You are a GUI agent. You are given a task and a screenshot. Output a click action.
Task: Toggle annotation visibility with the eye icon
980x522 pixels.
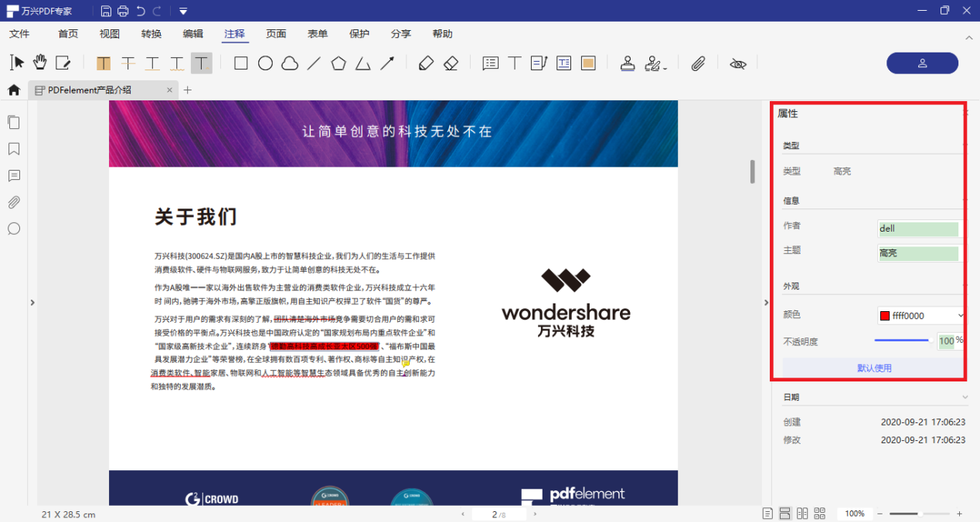pos(738,63)
